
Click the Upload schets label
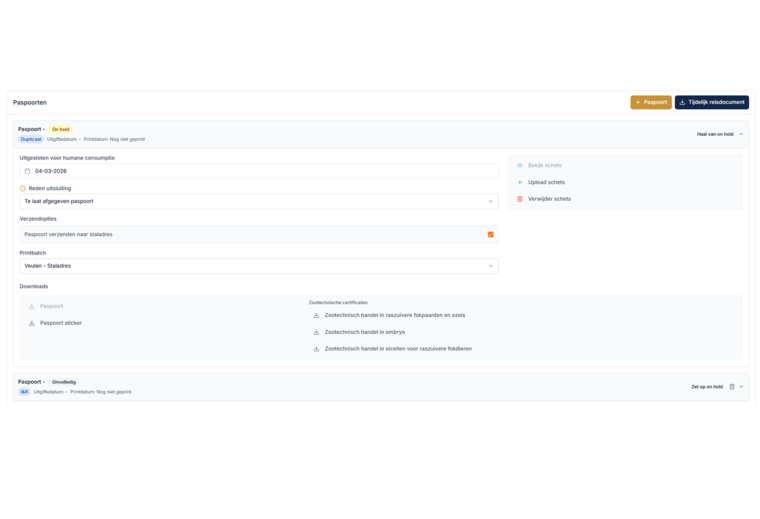546,182
